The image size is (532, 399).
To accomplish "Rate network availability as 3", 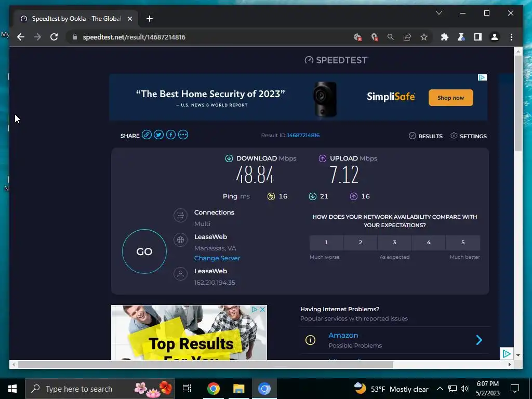I will 395,242.
